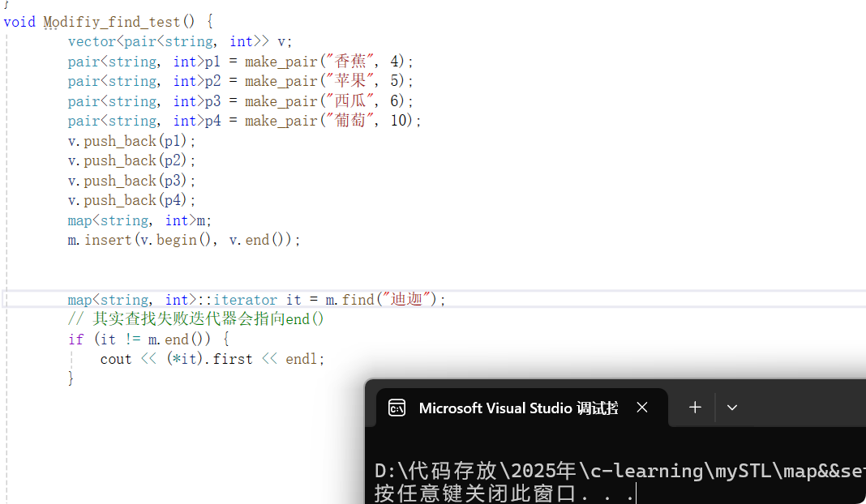
Task: Click the console path D:\代码存放 line
Action: 619,471
